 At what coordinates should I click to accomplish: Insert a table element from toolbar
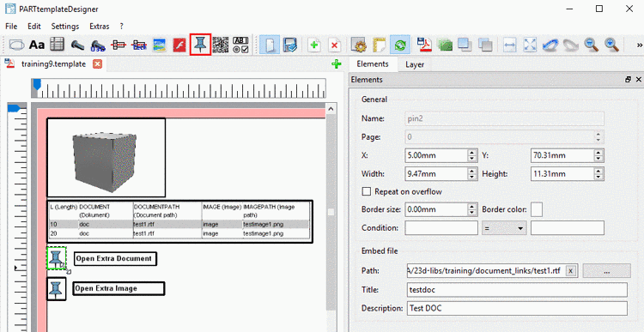(57, 45)
